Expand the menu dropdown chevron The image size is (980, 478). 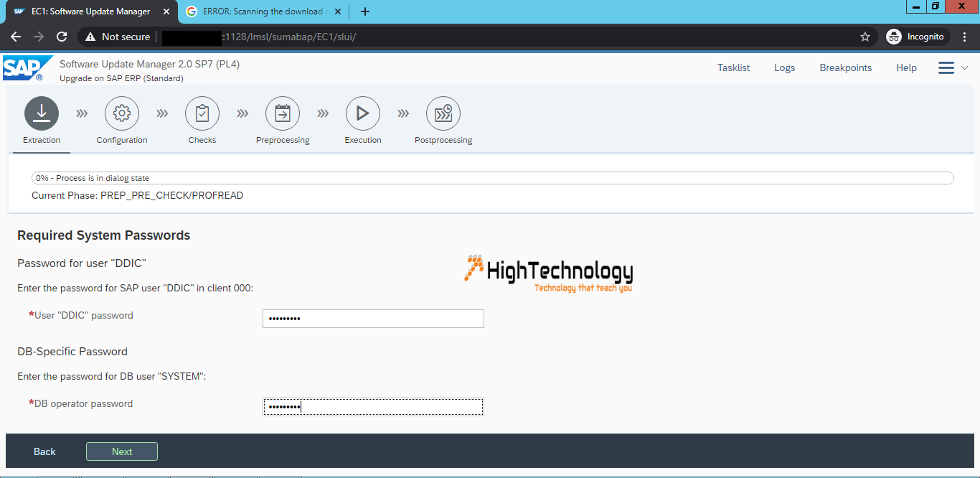click(964, 67)
